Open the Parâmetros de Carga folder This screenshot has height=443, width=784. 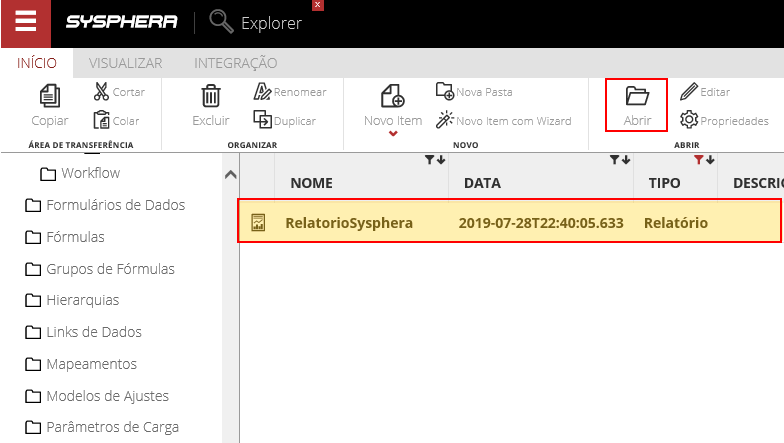102,428
